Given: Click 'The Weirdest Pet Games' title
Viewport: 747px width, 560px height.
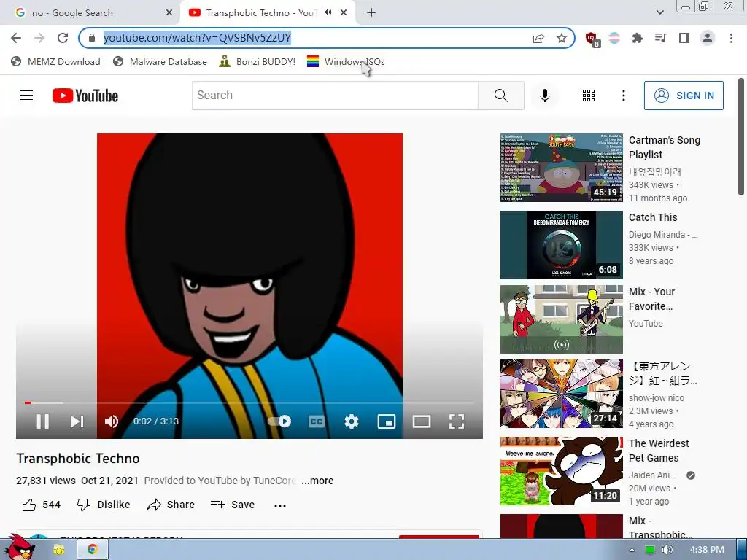Looking at the screenshot, I should (659, 451).
